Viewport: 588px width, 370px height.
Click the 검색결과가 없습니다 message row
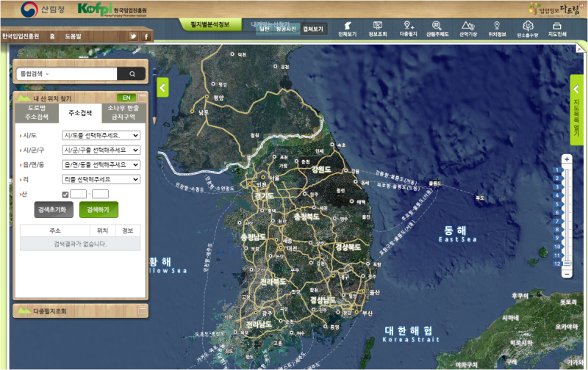pyautogui.click(x=80, y=244)
